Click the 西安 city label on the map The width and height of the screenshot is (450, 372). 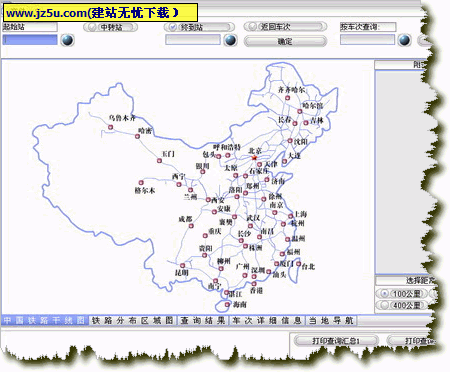tap(218, 200)
